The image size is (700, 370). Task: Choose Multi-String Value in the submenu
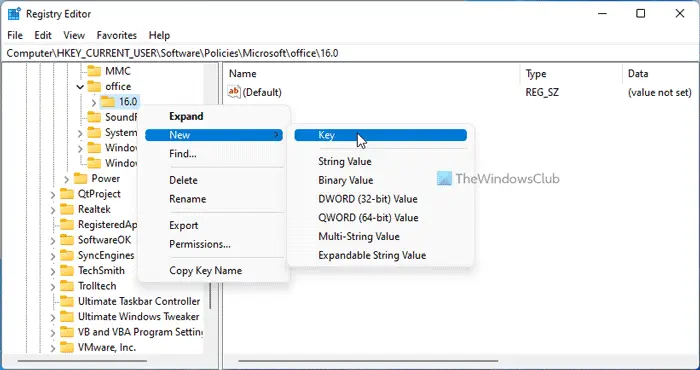click(359, 237)
